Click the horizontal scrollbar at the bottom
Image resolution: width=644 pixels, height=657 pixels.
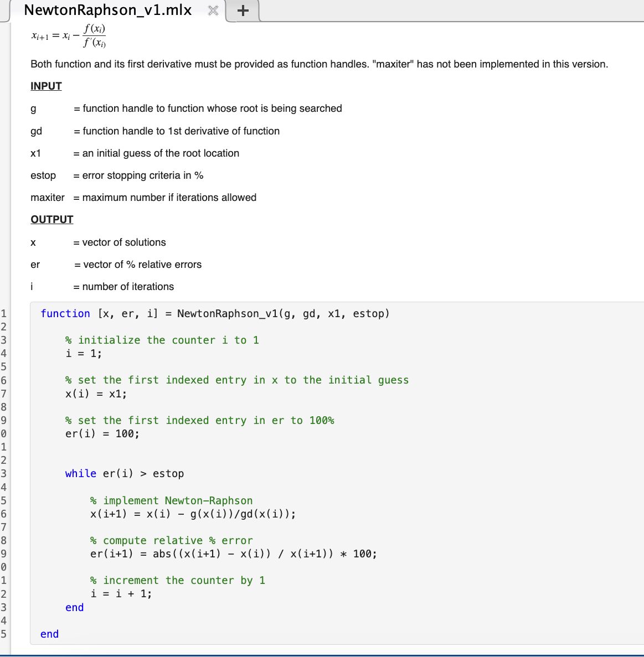(321, 654)
